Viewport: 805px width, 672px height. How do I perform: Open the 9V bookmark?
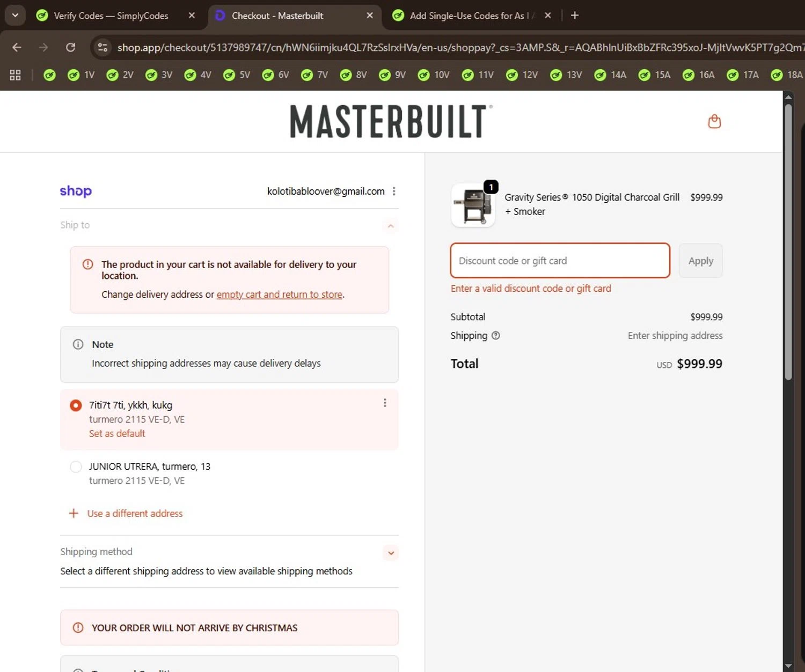(x=392, y=75)
